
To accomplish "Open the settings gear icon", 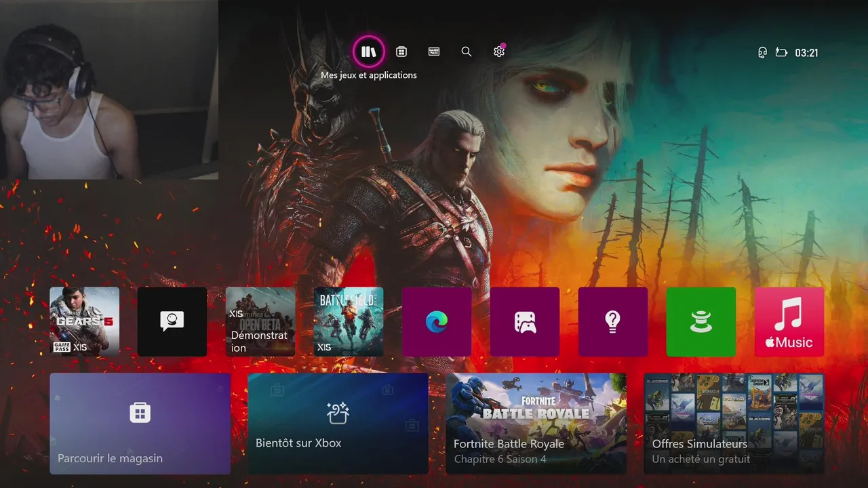I will point(499,52).
